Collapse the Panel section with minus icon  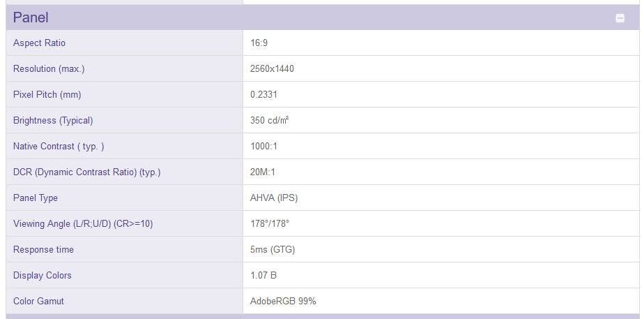pos(620,18)
